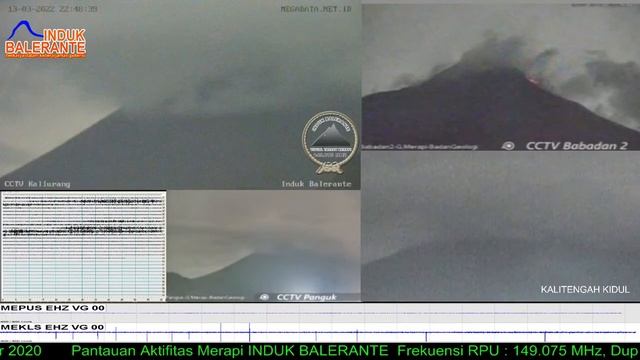
Task: Click the MEKLS seismic waveform trace
Action: [x=320, y=333]
